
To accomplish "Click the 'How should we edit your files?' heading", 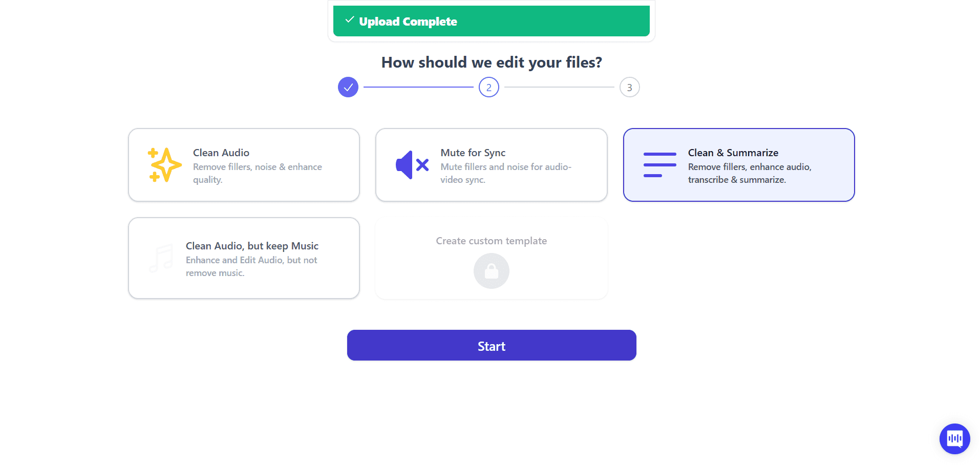I will click(x=492, y=62).
